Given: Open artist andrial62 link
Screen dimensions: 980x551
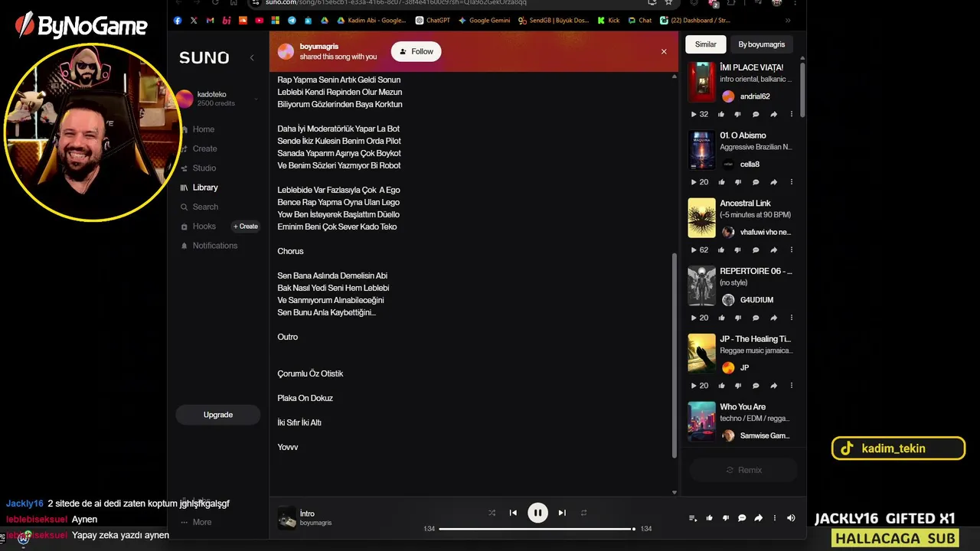Looking at the screenshot, I should [x=755, y=96].
